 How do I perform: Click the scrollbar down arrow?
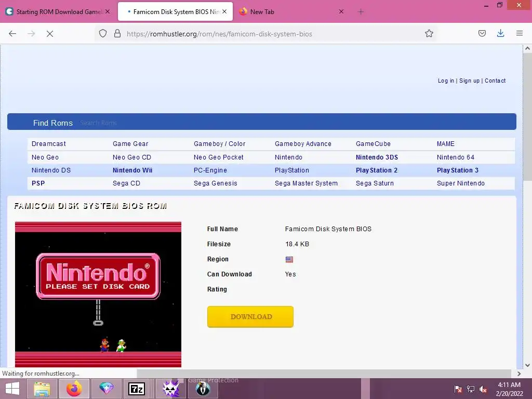tap(527, 365)
